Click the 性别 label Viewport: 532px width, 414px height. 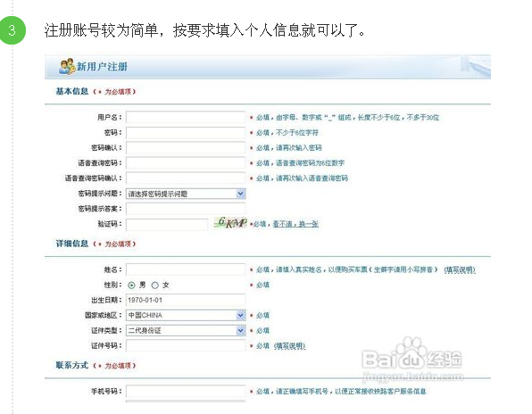coord(112,285)
